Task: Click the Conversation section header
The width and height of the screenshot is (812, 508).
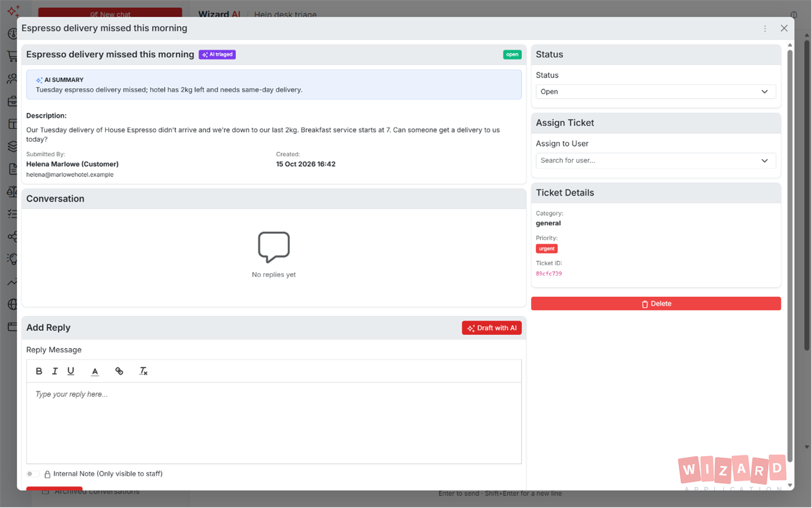Action: pos(274,199)
